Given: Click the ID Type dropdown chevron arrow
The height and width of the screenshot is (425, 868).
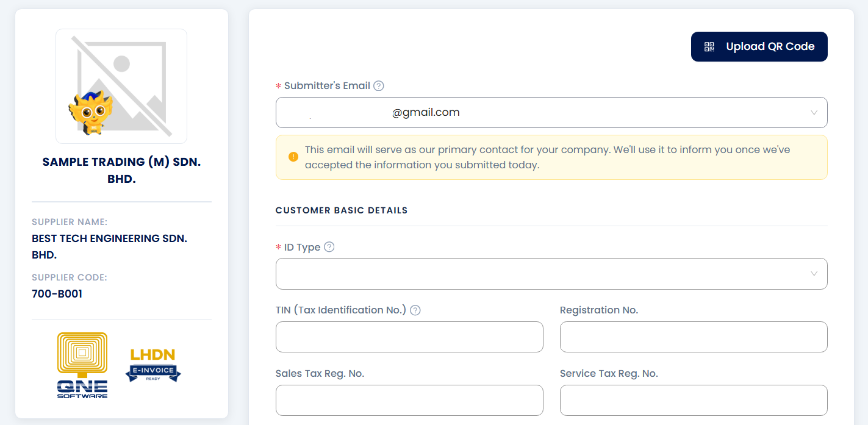Looking at the screenshot, I should 814,274.
